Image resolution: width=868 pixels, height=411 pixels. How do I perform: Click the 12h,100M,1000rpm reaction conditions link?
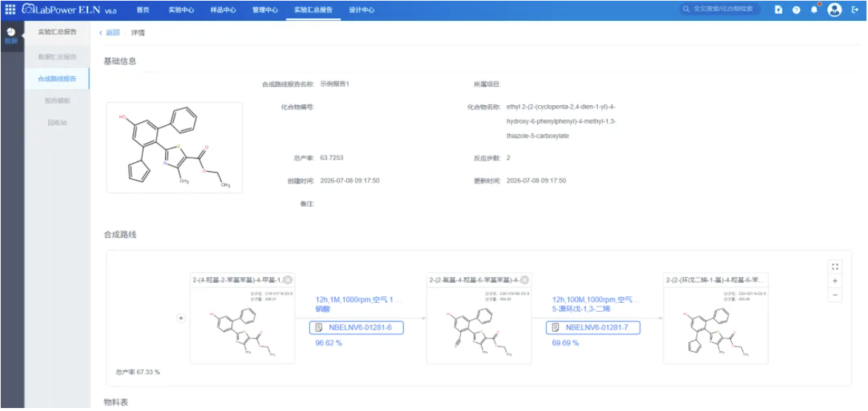[596, 300]
